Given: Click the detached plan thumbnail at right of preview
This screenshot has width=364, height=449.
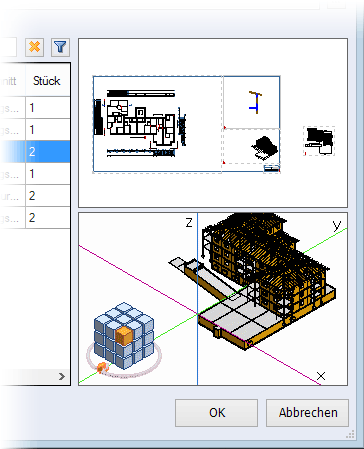Looking at the screenshot, I should (319, 141).
